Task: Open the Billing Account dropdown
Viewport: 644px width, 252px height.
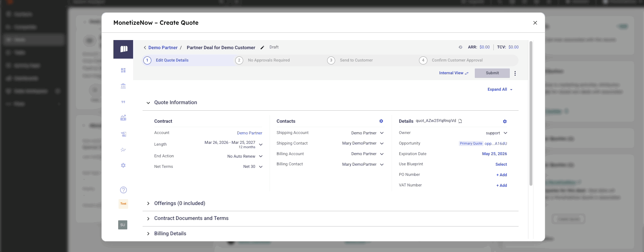Action: (382, 154)
